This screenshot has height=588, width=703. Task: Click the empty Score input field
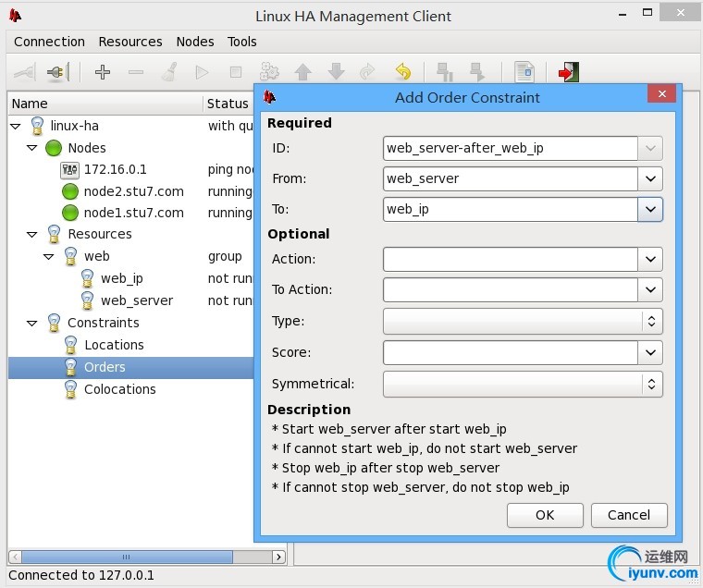(511, 352)
